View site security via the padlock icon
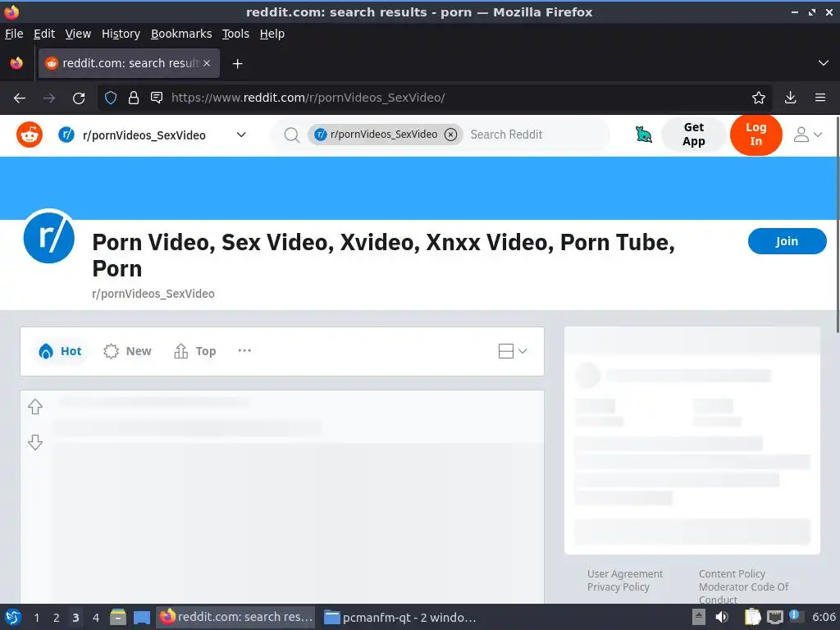 click(134, 98)
